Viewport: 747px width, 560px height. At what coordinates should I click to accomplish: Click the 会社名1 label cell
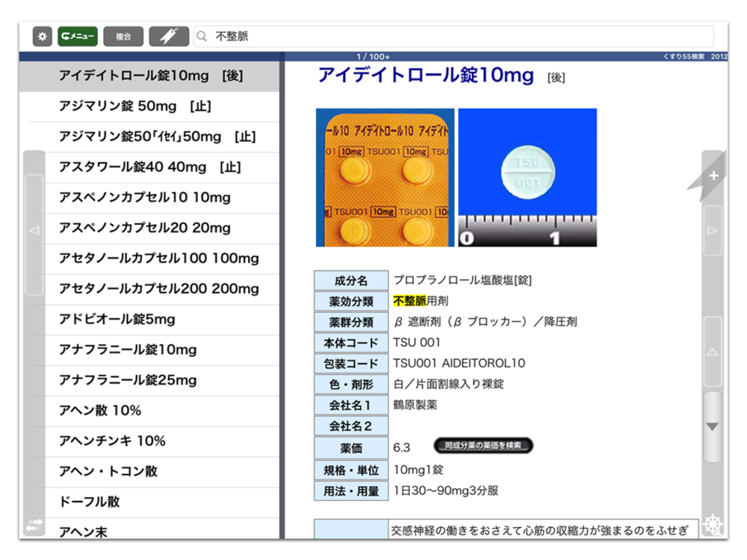pos(351,405)
